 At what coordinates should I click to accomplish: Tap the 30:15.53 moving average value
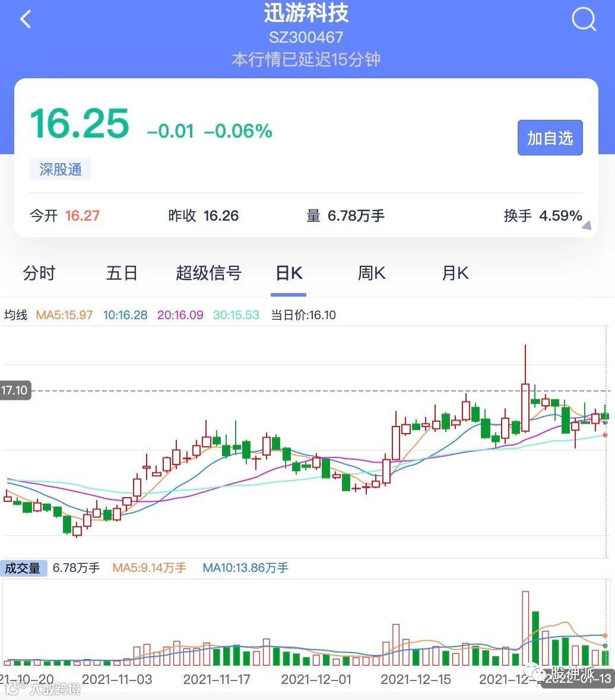[236, 315]
